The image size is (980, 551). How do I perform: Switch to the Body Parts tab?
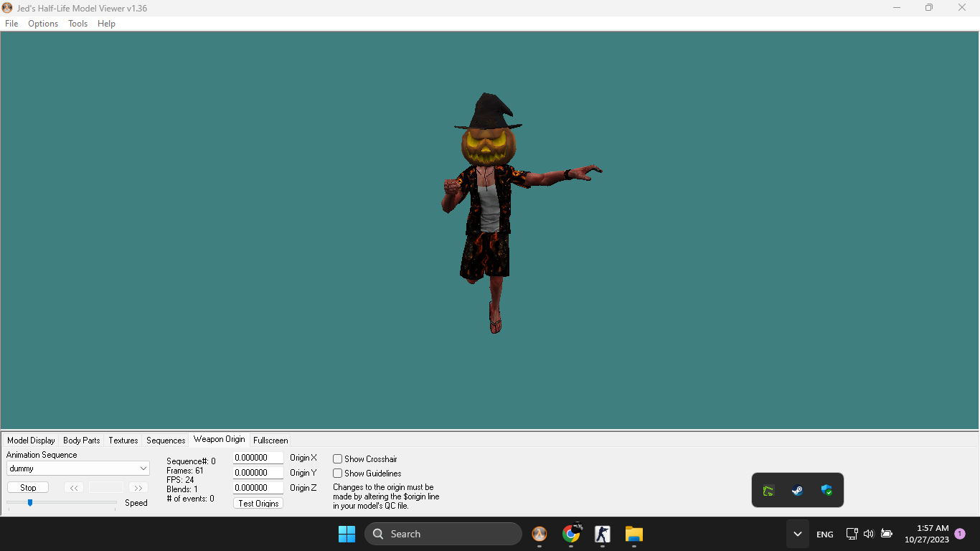(82, 441)
